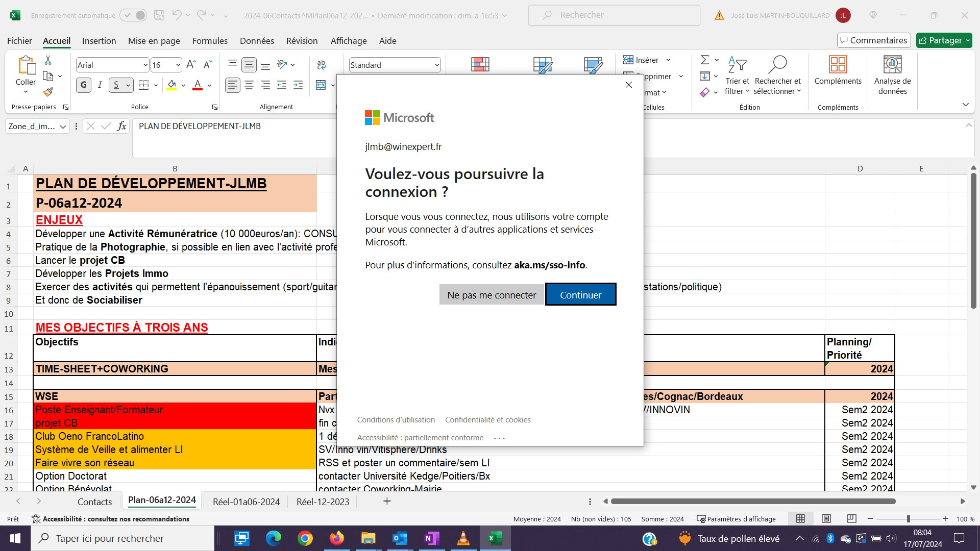Expand the formula bar chevron
The height and width of the screenshot is (551, 980).
click(x=968, y=126)
